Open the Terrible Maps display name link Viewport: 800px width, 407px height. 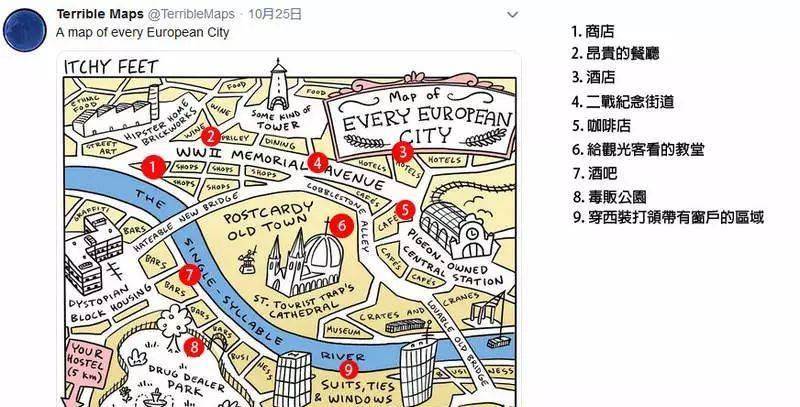tap(99, 14)
